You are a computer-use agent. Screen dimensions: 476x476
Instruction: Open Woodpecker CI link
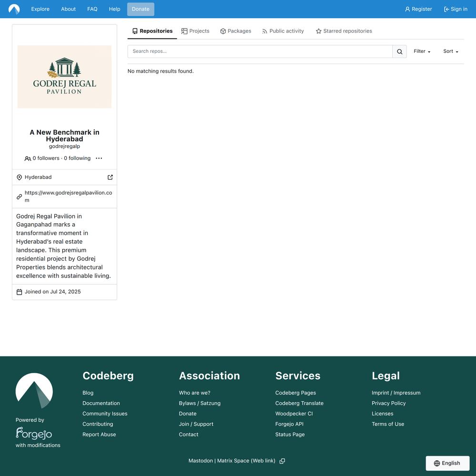click(294, 414)
